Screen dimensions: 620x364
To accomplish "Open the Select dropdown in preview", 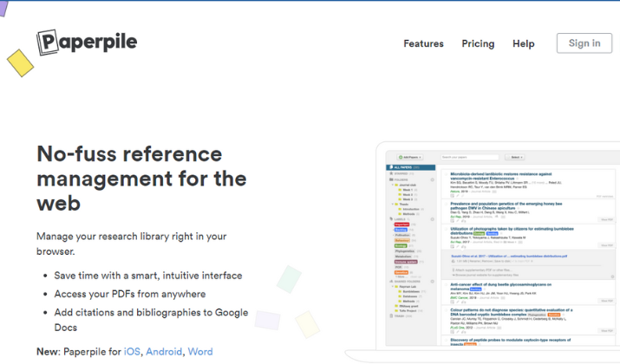I will tap(515, 157).
